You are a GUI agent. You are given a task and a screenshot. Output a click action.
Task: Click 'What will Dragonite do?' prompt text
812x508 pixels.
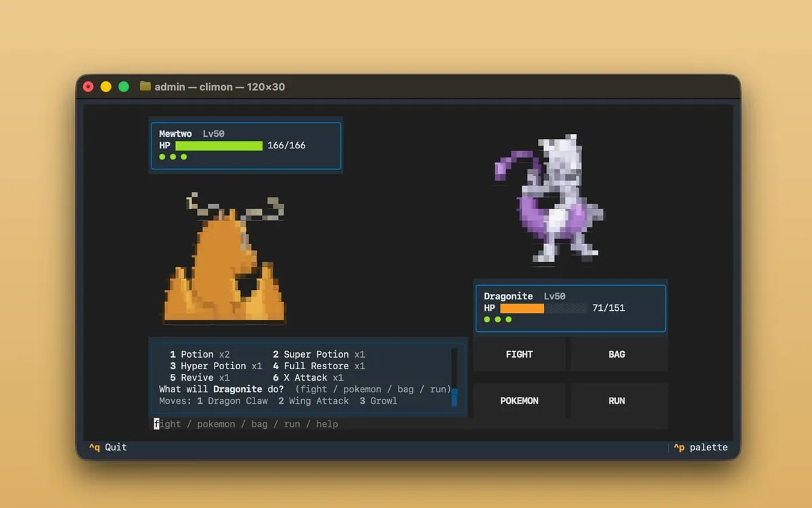pos(221,389)
